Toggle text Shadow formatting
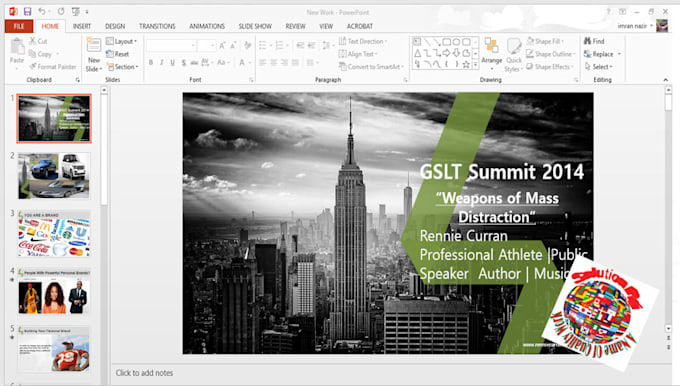Viewport: 680px width, 386px height. [183, 63]
